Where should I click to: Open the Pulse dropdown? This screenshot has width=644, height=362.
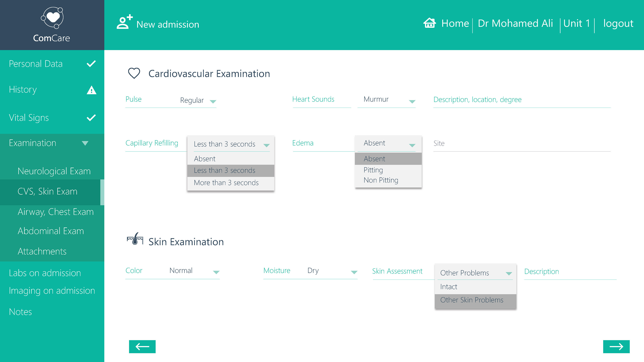pos(213,101)
